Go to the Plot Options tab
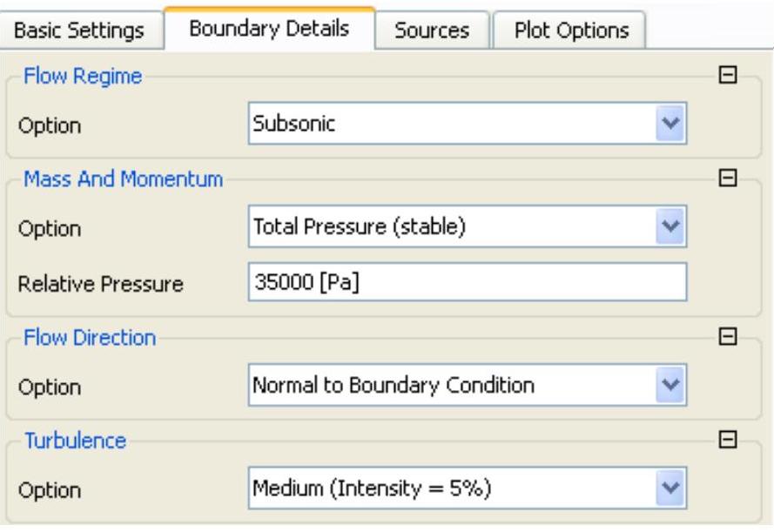774x532 pixels. point(571,30)
